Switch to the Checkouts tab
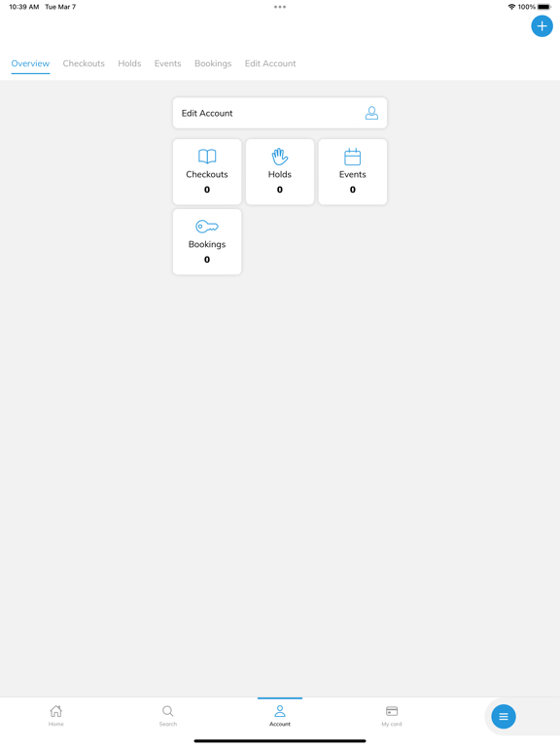This screenshot has width=560, height=747. click(84, 63)
